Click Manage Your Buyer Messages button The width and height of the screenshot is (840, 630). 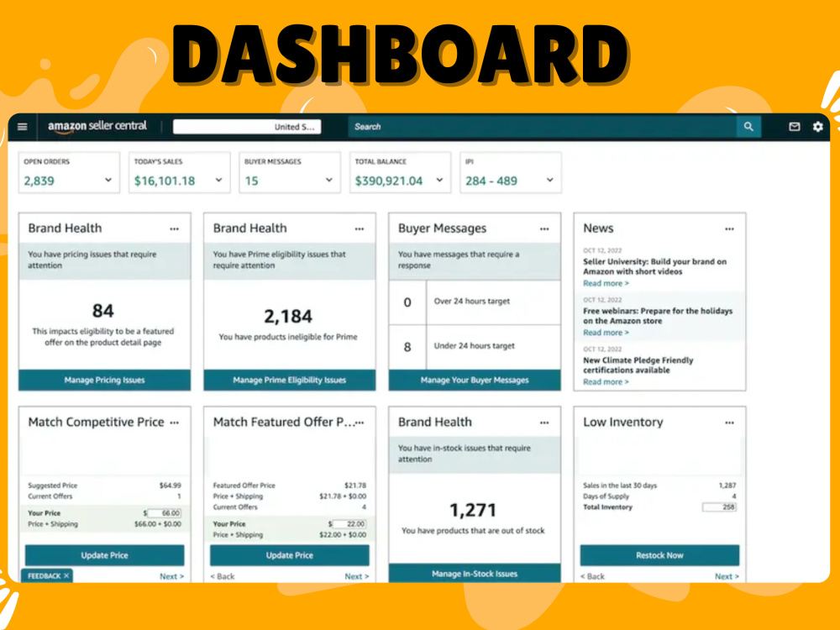coord(475,380)
